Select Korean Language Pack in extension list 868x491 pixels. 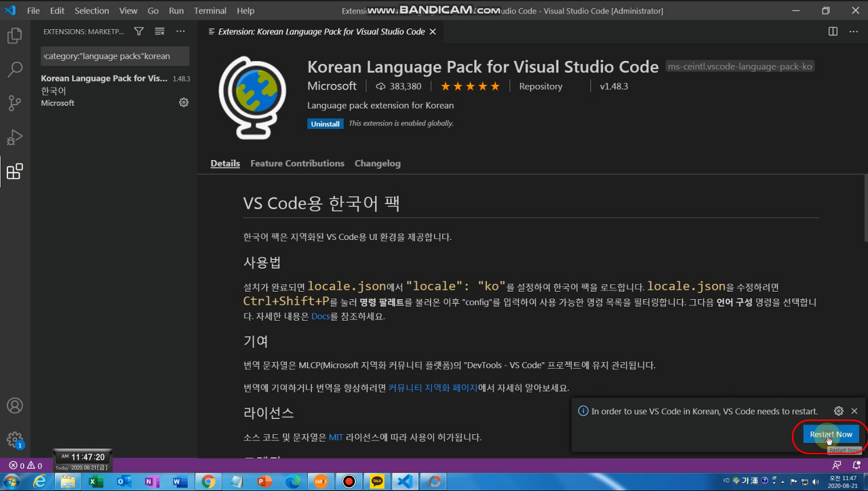pos(115,90)
